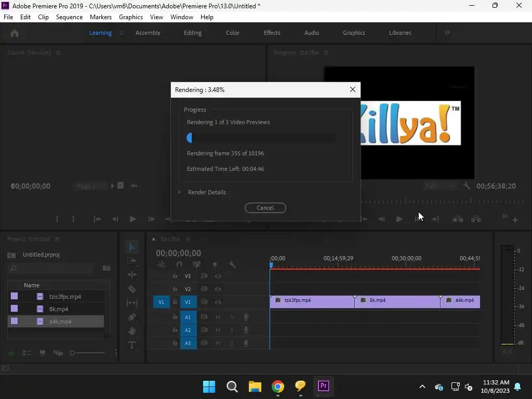Click Play in Program Monitor
This screenshot has width=532, height=399.
tap(400, 219)
